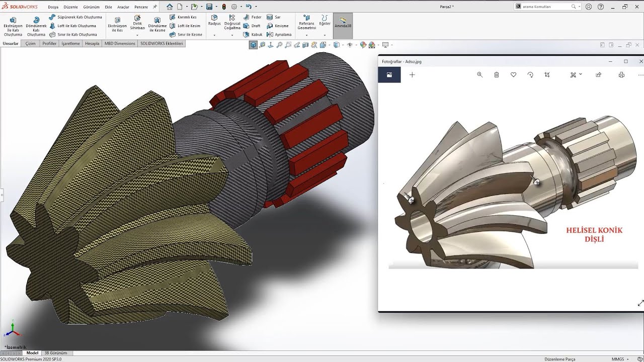
Task: Open the Eğriler curves tool
Action: [325, 21]
